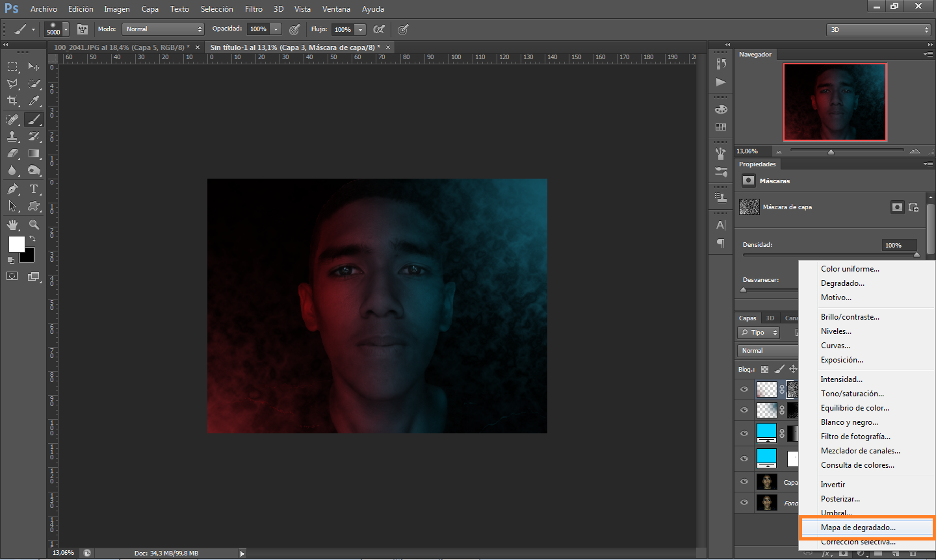Image resolution: width=936 pixels, height=560 pixels.
Task: Hide the Fondo background layer
Action: (x=744, y=503)
